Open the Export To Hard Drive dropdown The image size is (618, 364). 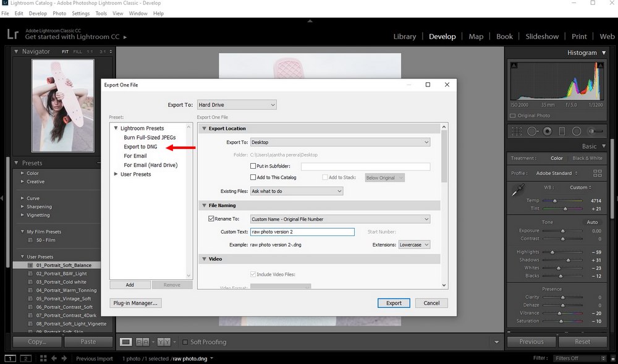(x=237, y=105)
